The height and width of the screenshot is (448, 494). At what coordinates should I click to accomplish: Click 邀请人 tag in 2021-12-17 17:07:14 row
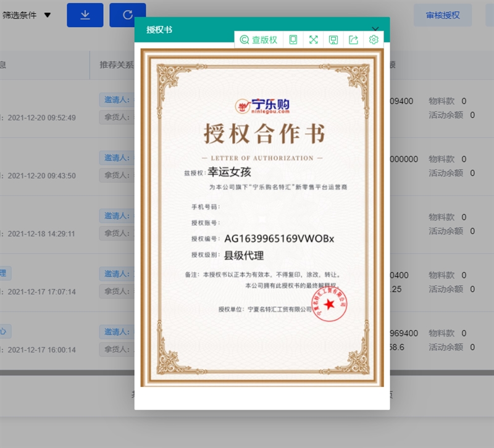coord(117,274)
